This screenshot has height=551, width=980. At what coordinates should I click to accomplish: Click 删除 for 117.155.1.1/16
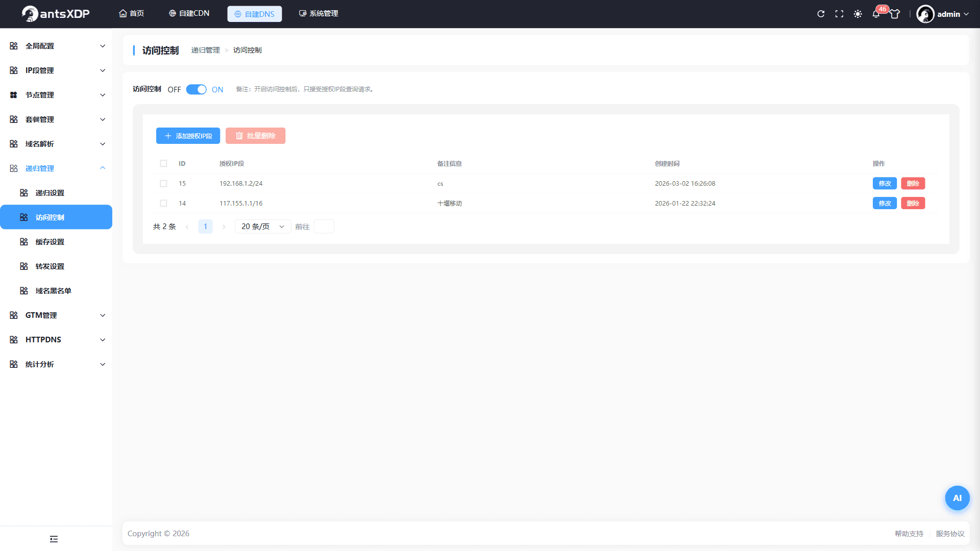point(913,203)
